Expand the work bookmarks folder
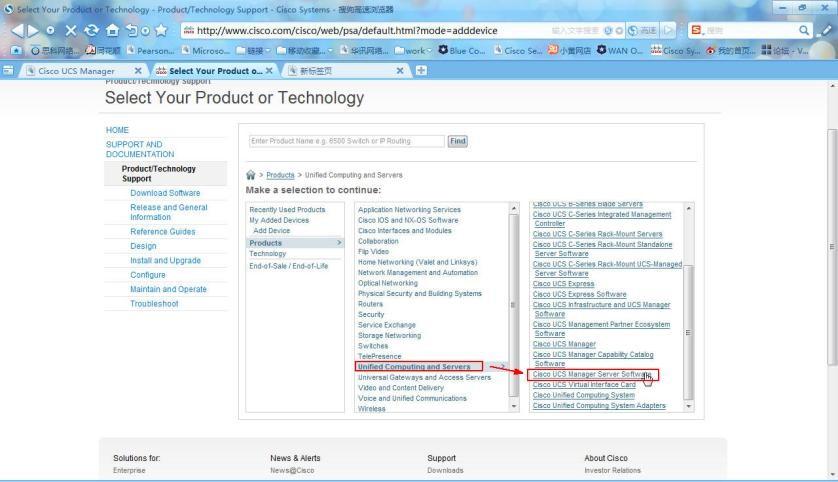 point(413,50)
